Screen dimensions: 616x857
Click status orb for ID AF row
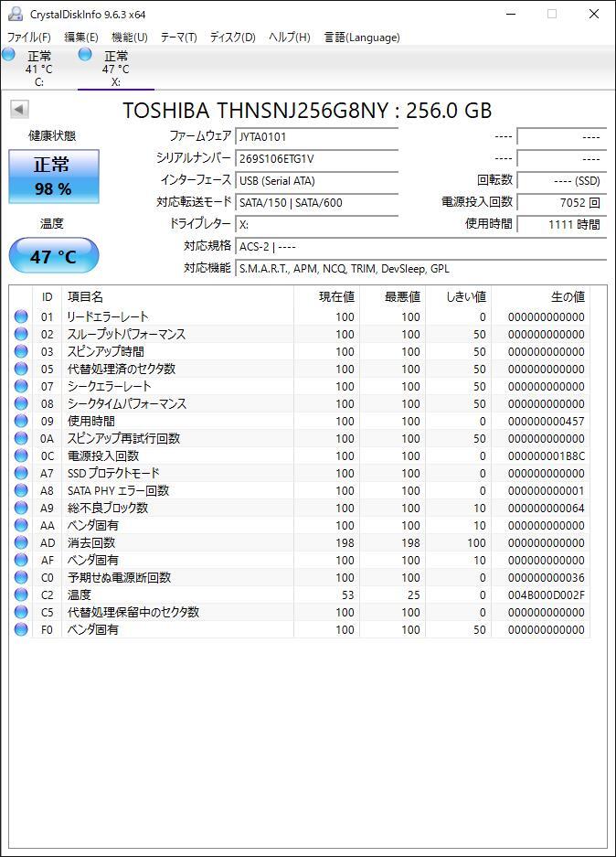pyautogui.click(x=21, y=561)
